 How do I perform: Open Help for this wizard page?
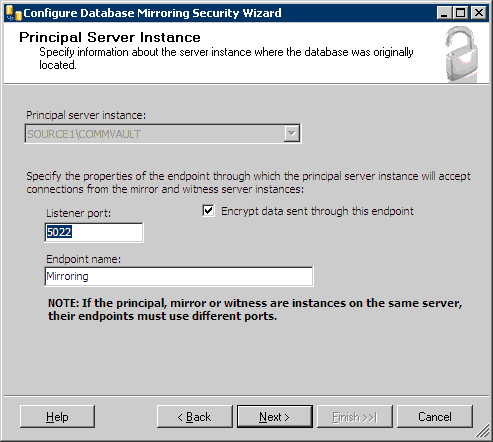[57, 416]
